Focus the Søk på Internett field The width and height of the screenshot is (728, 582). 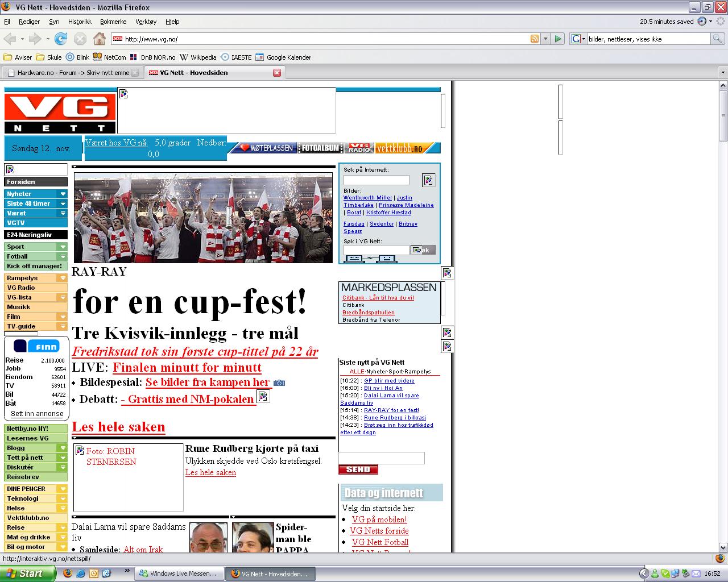tap(376, 180)
